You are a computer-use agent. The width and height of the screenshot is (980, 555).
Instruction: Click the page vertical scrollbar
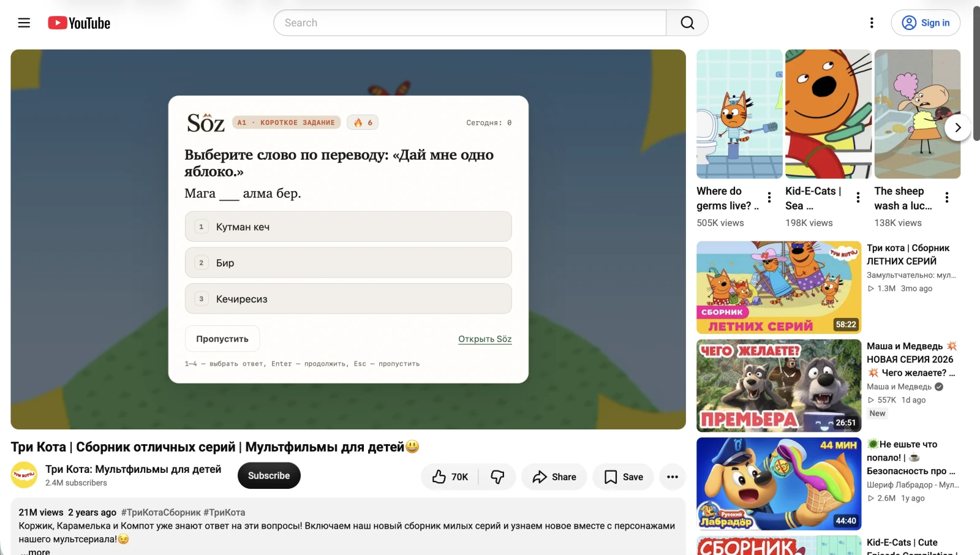[976, 74]
